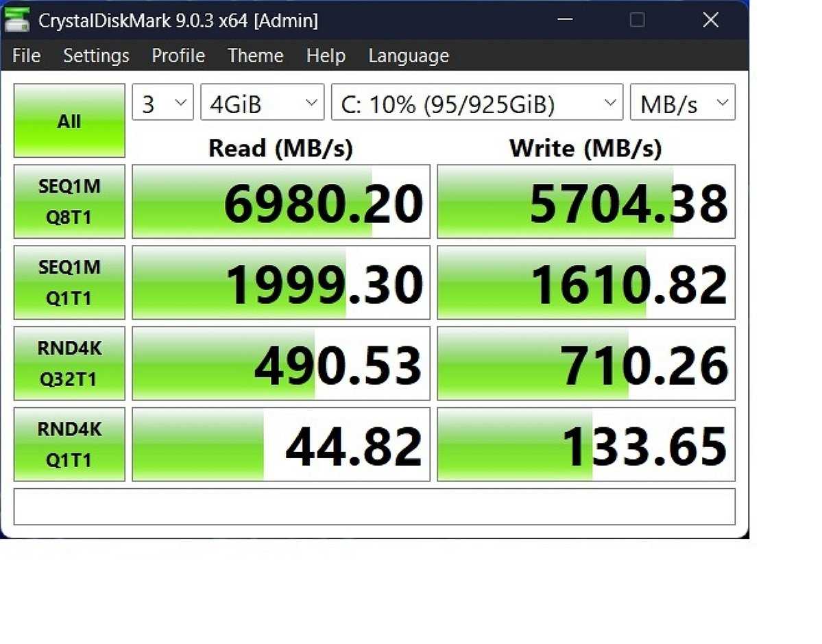Click the 710.26 write result
822x644 pixels.
tap(586, 363)
